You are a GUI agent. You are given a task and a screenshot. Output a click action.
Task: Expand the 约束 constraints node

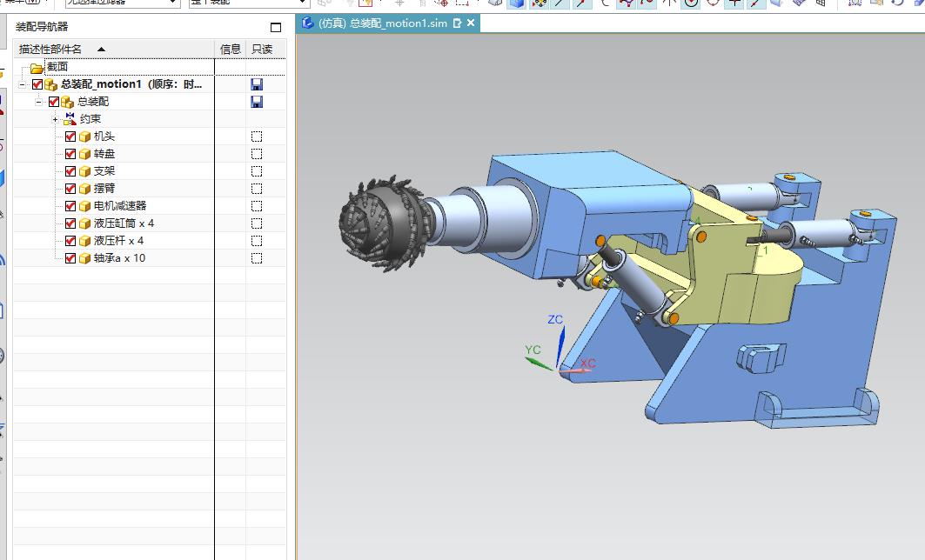point(55,120)
